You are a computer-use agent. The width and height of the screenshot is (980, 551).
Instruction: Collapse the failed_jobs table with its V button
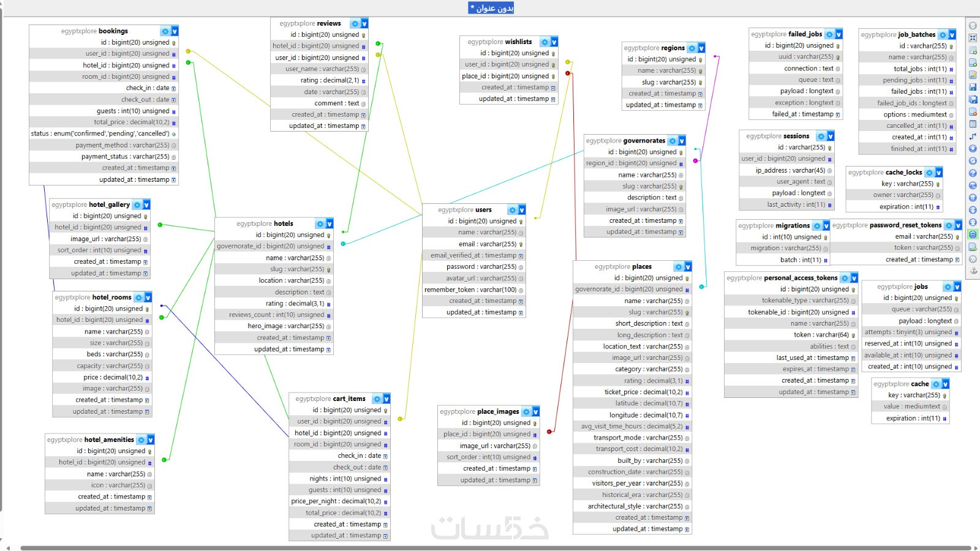[839, 34]
